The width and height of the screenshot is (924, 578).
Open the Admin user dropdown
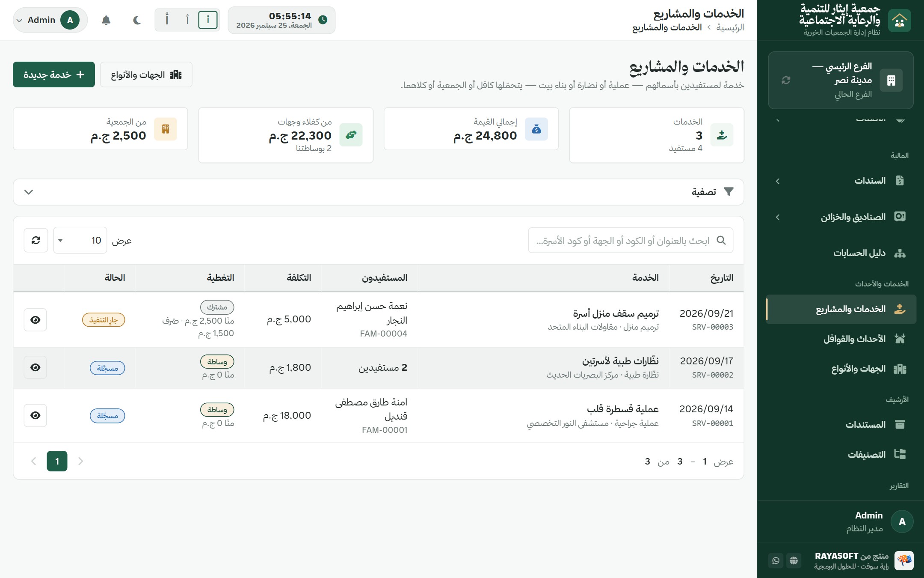pyautogui.click(x=50, y=20)
